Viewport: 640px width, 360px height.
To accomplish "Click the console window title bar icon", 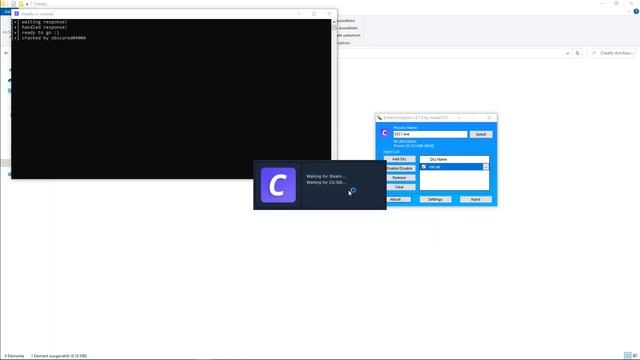I will pos(16,14).
